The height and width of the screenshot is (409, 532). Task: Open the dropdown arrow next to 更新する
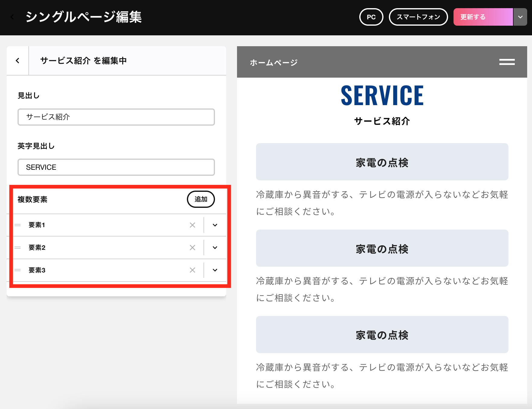pos(520,17)
